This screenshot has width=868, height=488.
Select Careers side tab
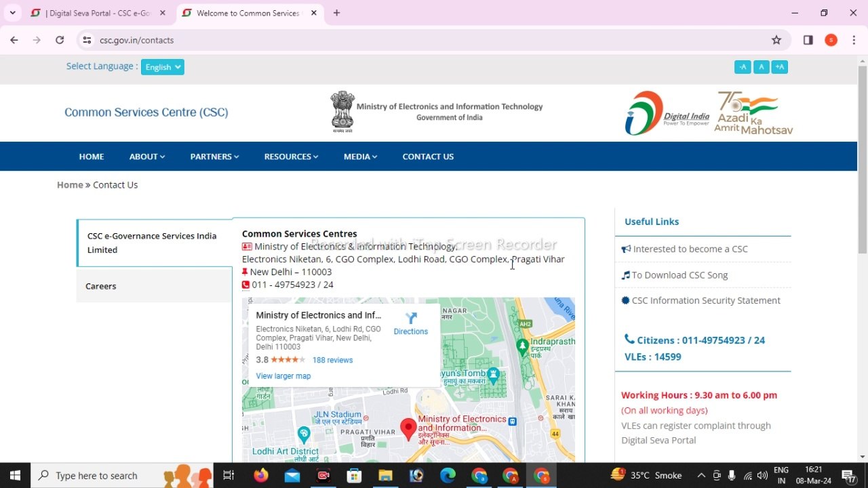(155, 286)
